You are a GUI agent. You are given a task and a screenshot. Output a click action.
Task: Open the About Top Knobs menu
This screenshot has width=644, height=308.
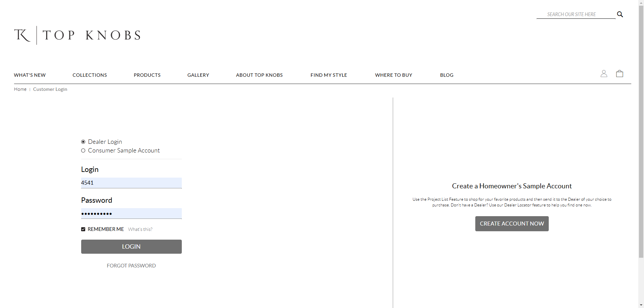[x=259, y=75]
